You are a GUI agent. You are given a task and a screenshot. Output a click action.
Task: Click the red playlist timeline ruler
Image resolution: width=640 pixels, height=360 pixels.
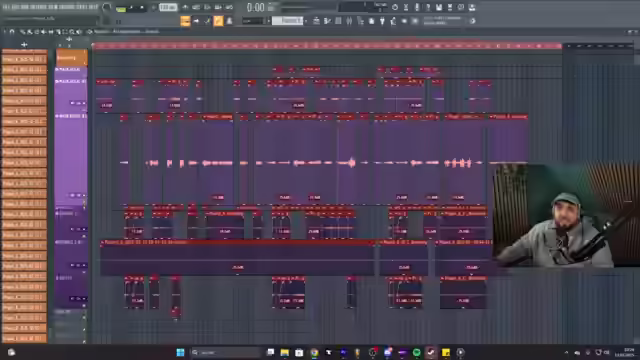(x=327, y=46)
